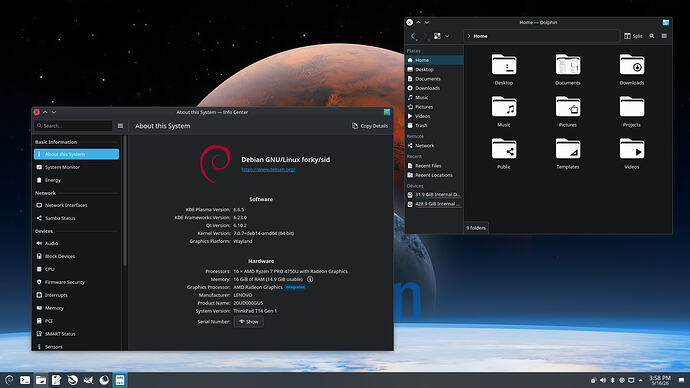The height and width of the screenshot is (388, 690).
Task: Open Dolphin hamburger menu
Action: coord(664,36)
